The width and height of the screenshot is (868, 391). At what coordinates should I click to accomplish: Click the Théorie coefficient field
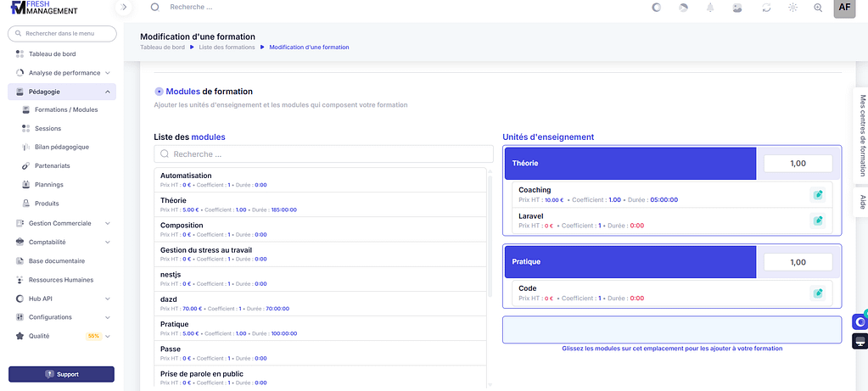[797, 163]
